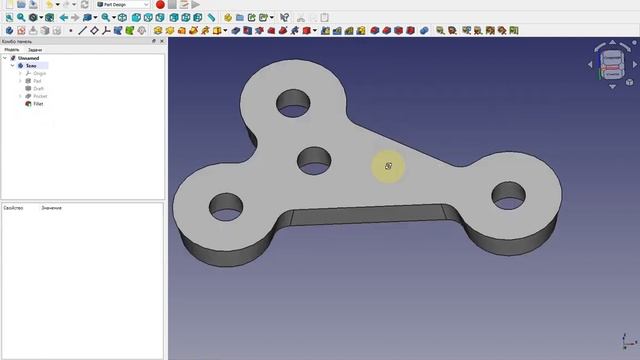Switch to the Top view icon
Screen dimensions: 640x360
pyautogui.click(x=148, y=18)
